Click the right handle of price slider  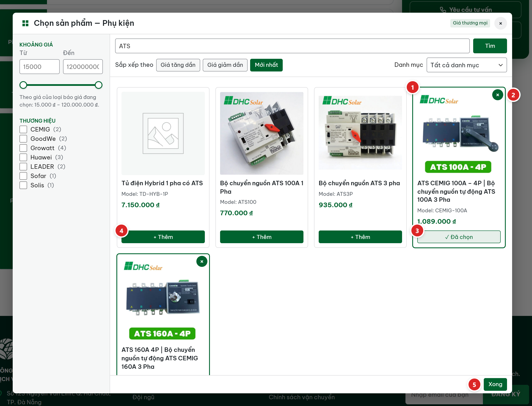(x=98, y=85)
